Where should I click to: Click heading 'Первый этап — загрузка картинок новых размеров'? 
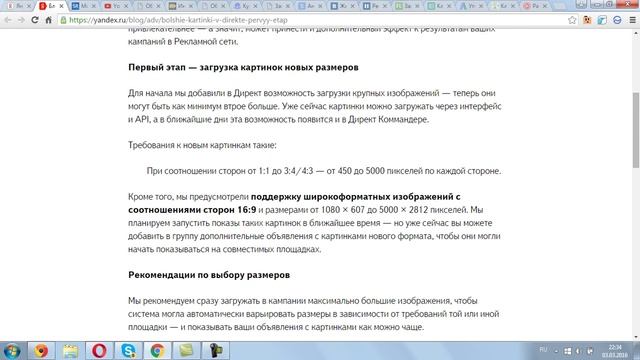(x=243, y=67)
